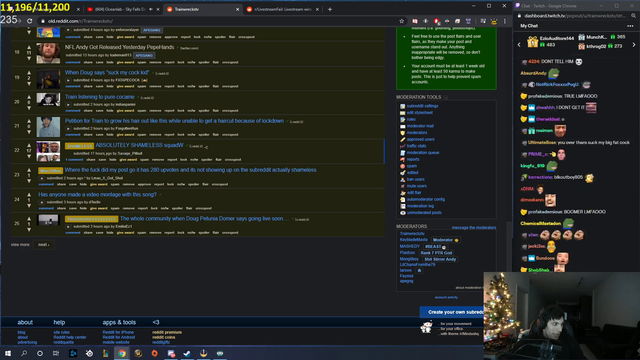Open 'Reddit help center' footer link
This screenshot has height=360, width=640.
coord(70,338)
